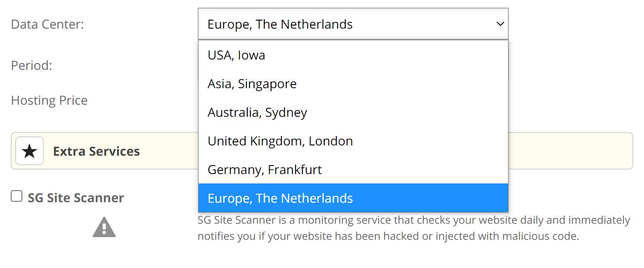Click the Data Center field label
This screenshot has width=644, height=268.
47,24
